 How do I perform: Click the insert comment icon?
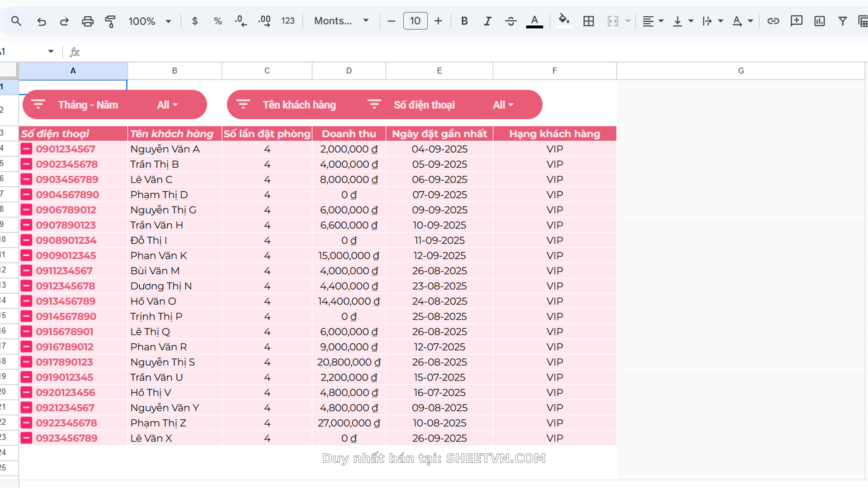796,21
